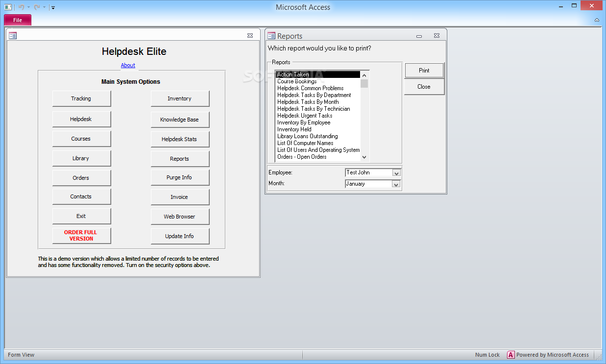Select List Of Users And Operating System
Image resolution: width=606 pixels, height=364 pixels.
(x=318, y=150)
